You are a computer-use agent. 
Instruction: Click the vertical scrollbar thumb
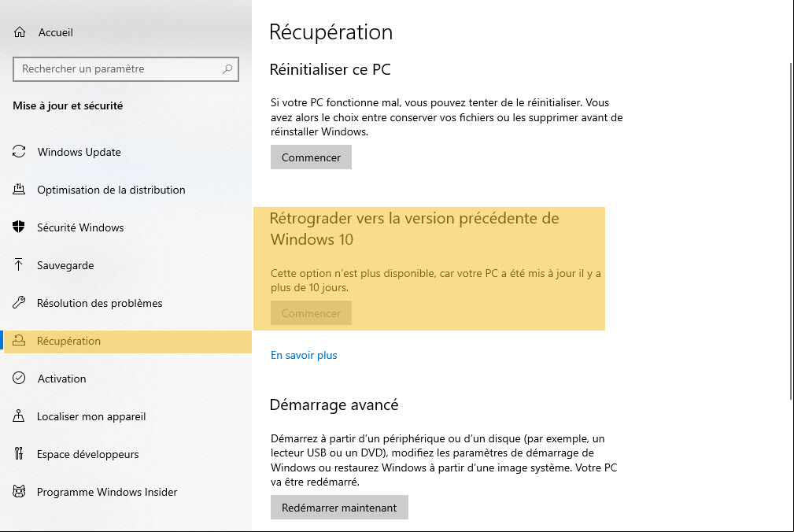point(792,231)
